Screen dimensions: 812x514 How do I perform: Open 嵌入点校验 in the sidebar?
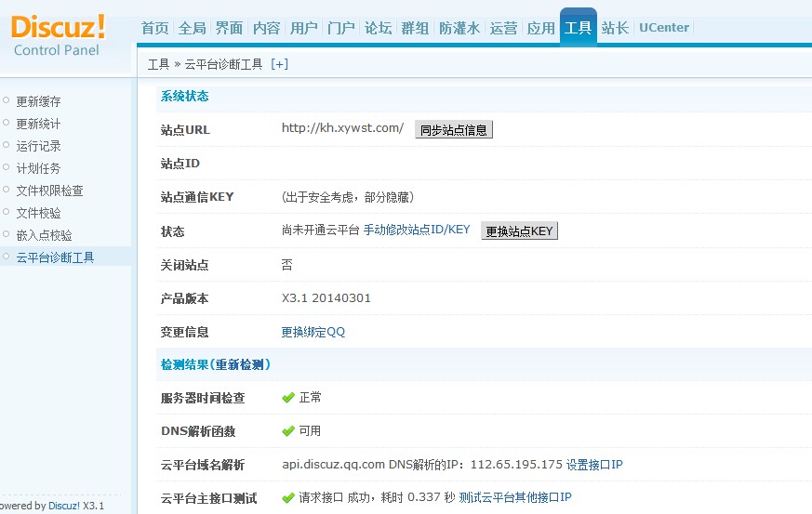click(44, 235)
